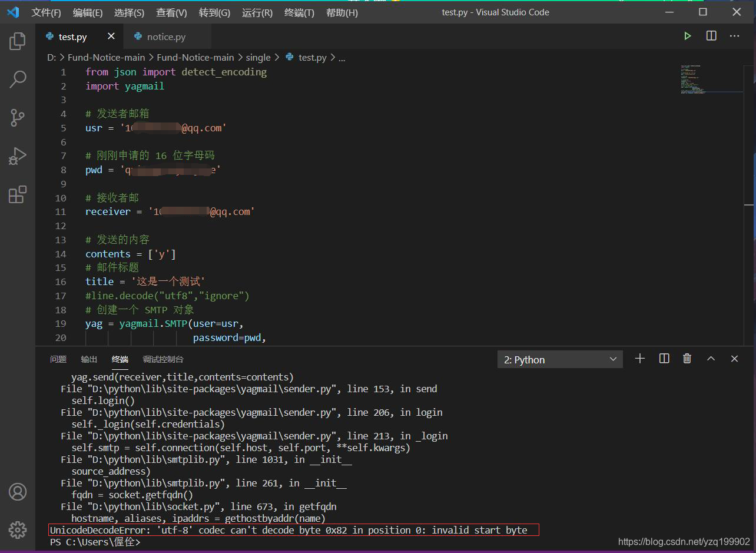Open the 运行(R) menu

257,12
